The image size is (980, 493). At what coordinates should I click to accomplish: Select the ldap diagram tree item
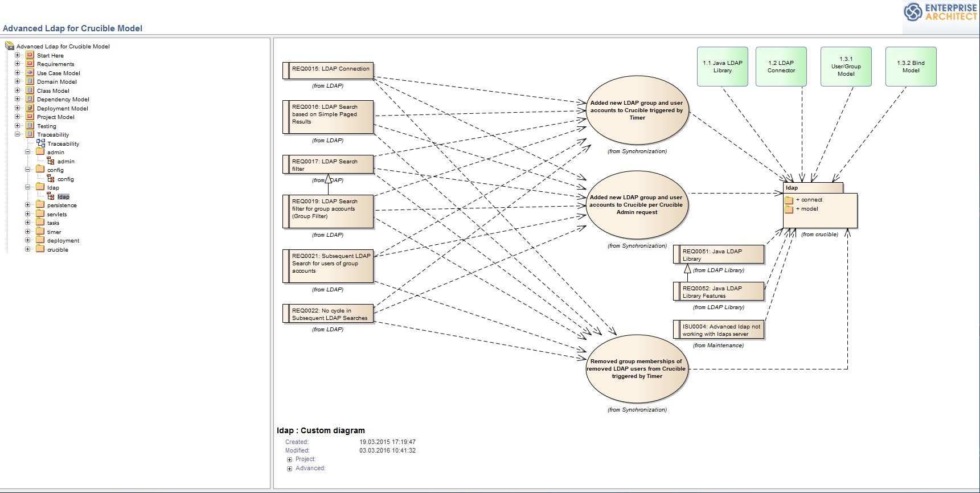point(63,197)
